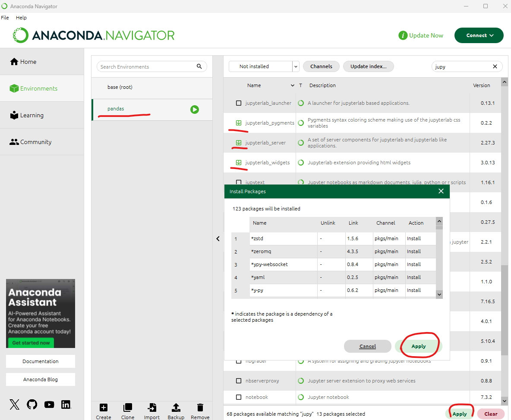Select the *zeromq row in dialog
Viewport: 511px width, 420px height.
334,251
